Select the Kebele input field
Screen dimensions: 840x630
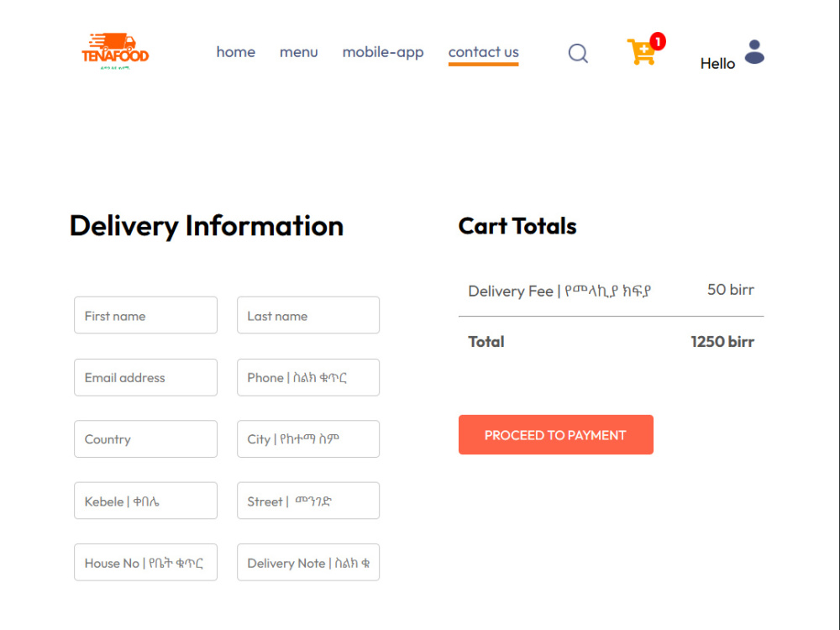(x=145, y=501)
